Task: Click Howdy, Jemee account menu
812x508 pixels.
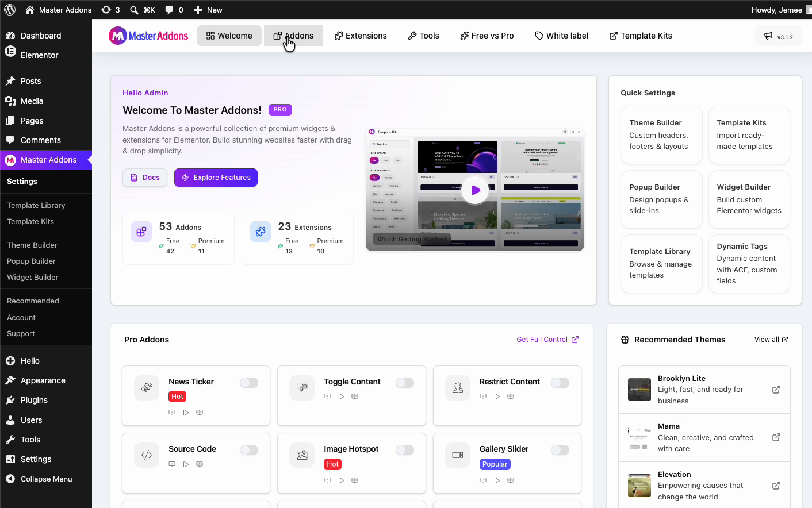Action: click(x=781, y=10)
